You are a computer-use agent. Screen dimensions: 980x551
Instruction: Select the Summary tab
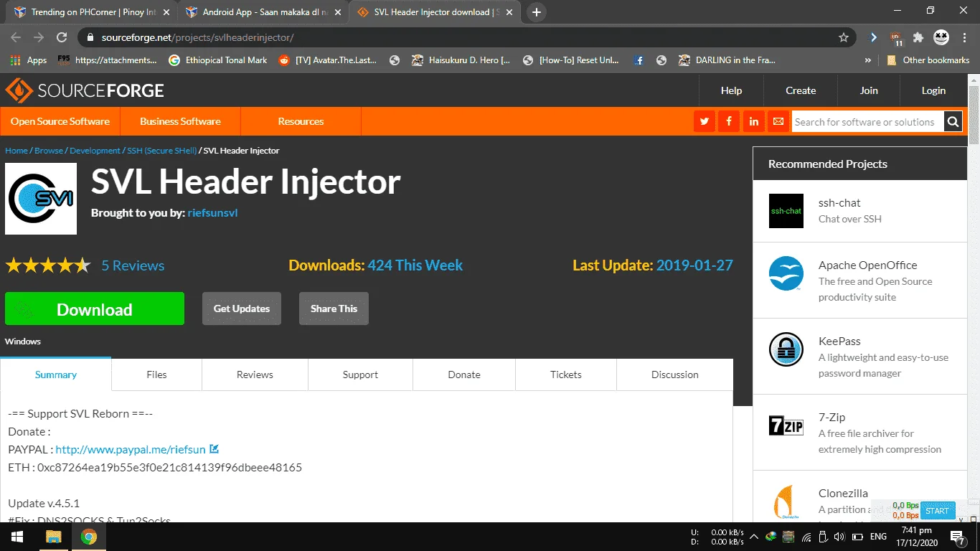(x=56, y=375)
